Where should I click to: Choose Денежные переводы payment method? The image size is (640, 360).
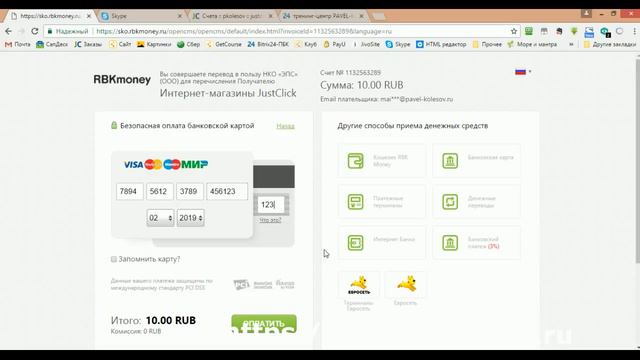pos(476,202)
